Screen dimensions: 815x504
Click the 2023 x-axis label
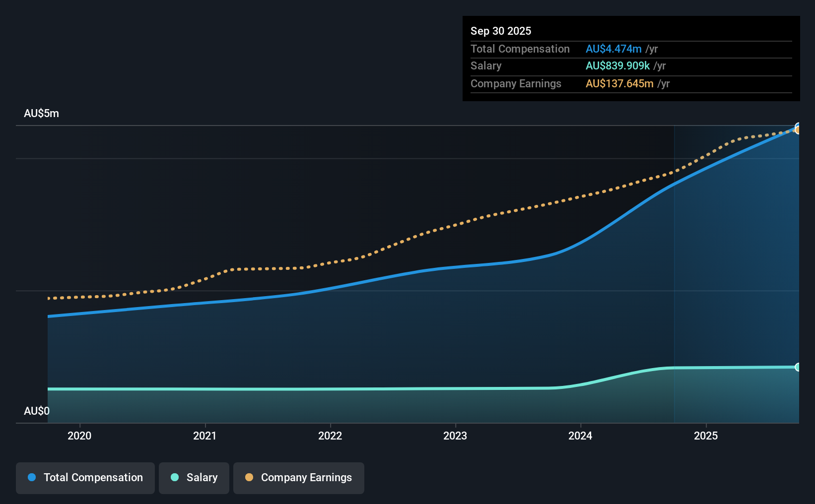click(455, 436)
